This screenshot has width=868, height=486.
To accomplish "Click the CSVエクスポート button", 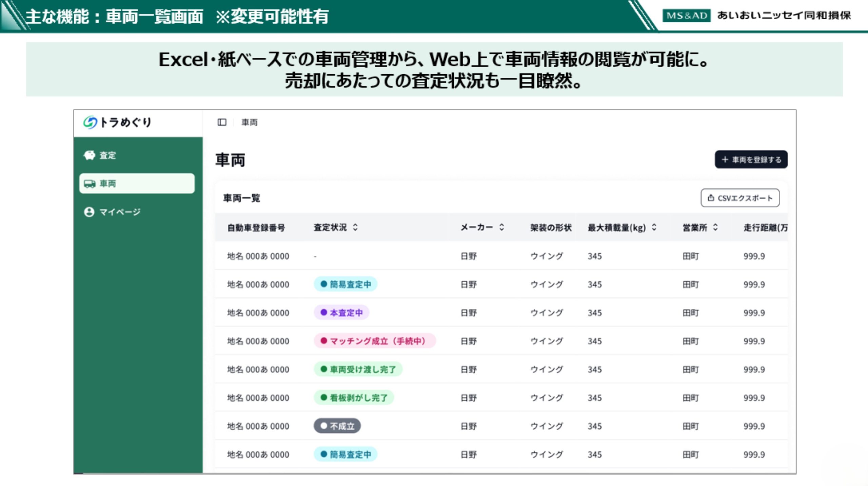I will (x=740, y=198).
